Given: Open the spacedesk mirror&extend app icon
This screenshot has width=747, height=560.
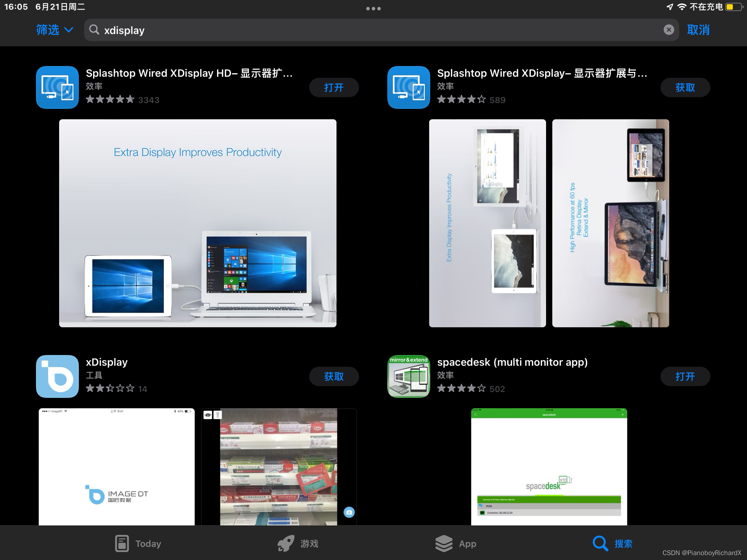Looking at the screenshot, I should pos(408,376).
